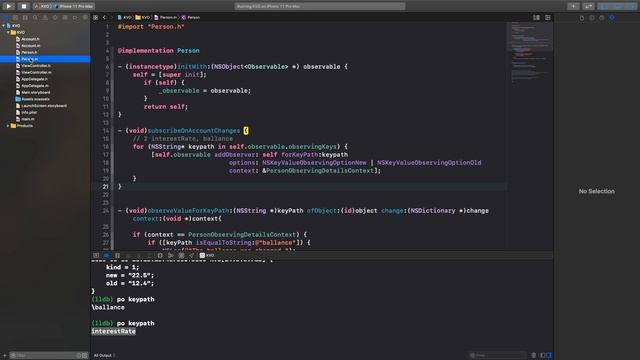Open Person symbol breadcrumb in jump bar
Viewport: 640px width, 360px height.
191,18
